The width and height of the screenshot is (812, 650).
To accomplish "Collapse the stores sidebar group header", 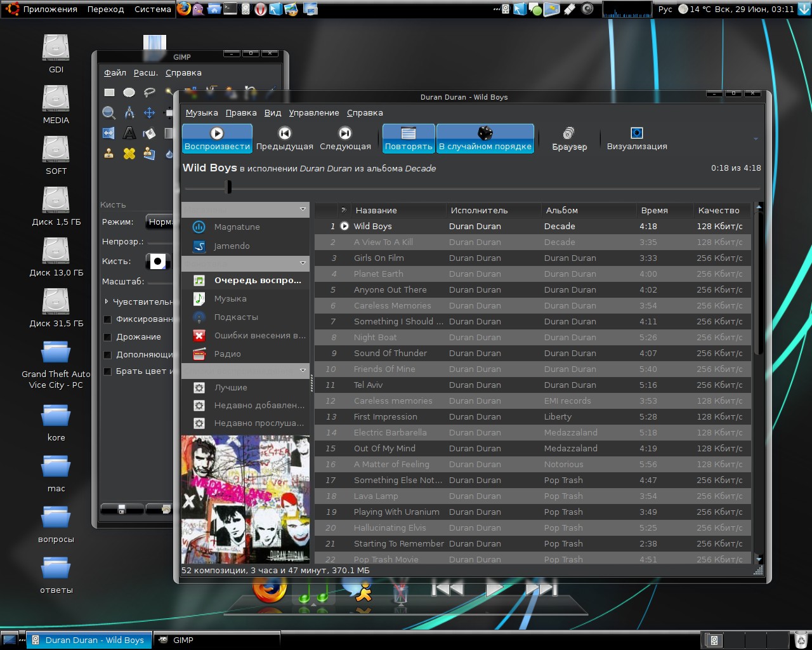I will [246, 209].
